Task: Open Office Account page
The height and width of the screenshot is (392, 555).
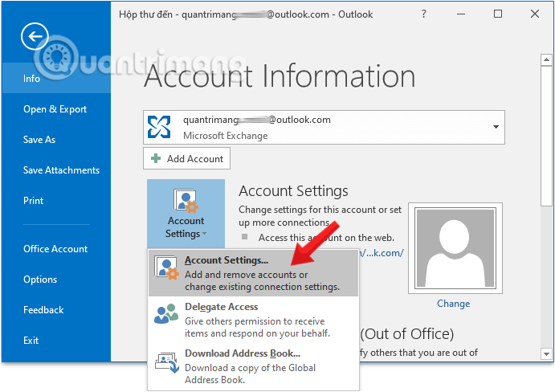Action: (x=56, y=248)
